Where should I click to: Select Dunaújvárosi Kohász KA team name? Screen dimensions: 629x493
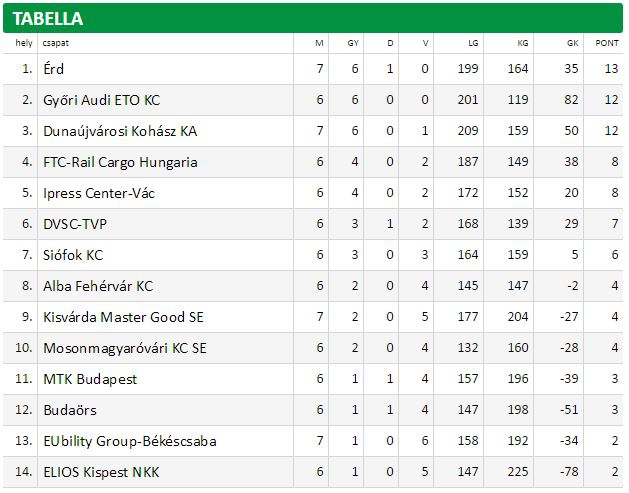(x=120, y=131)
